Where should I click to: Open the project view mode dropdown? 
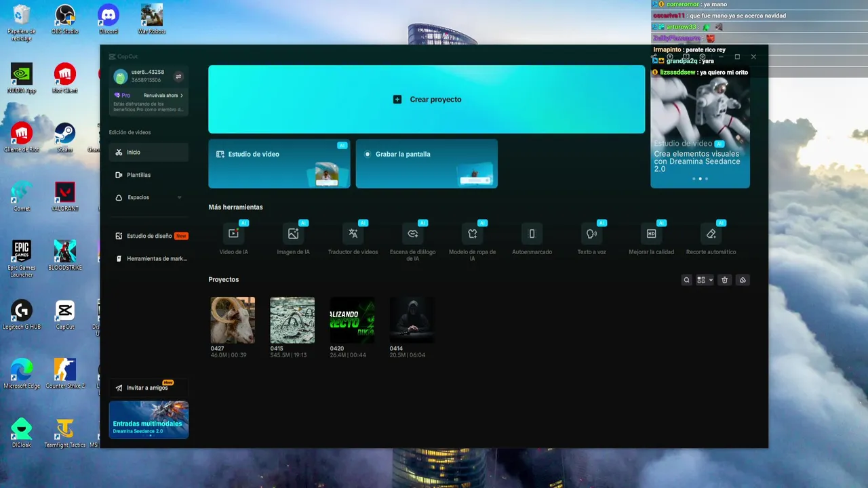click(x=705, y=280)
